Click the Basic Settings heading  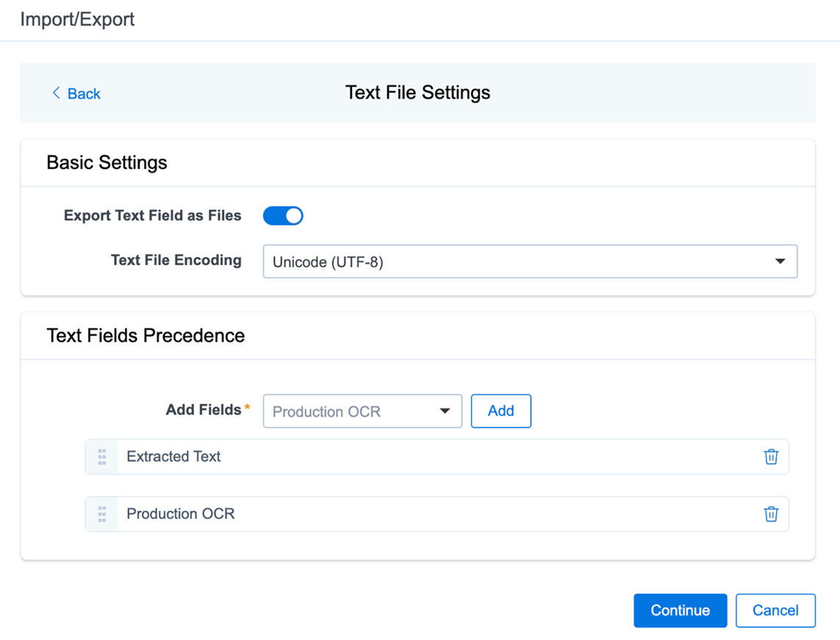pos(107,162)
